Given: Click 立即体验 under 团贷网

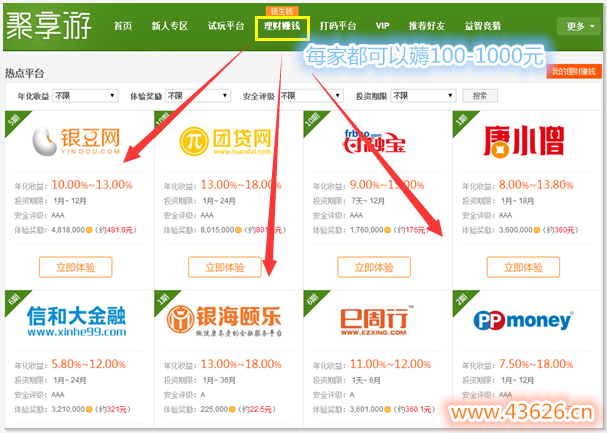Looking at the screenshot, I should point(225,267).
